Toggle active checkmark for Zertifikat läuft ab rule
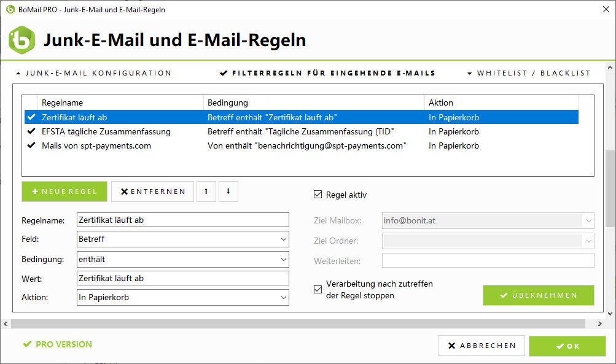This screenshot has width=616, height=364. point(31,117)
